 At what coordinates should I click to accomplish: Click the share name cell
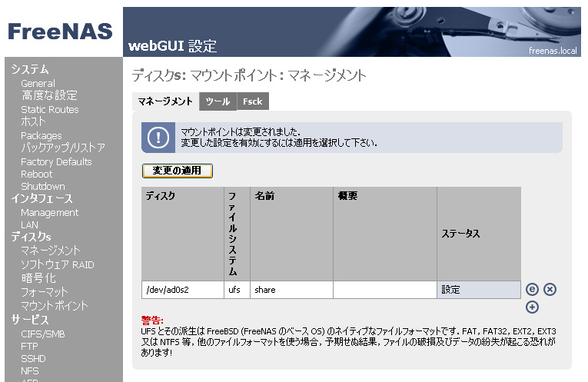(291, 290)
